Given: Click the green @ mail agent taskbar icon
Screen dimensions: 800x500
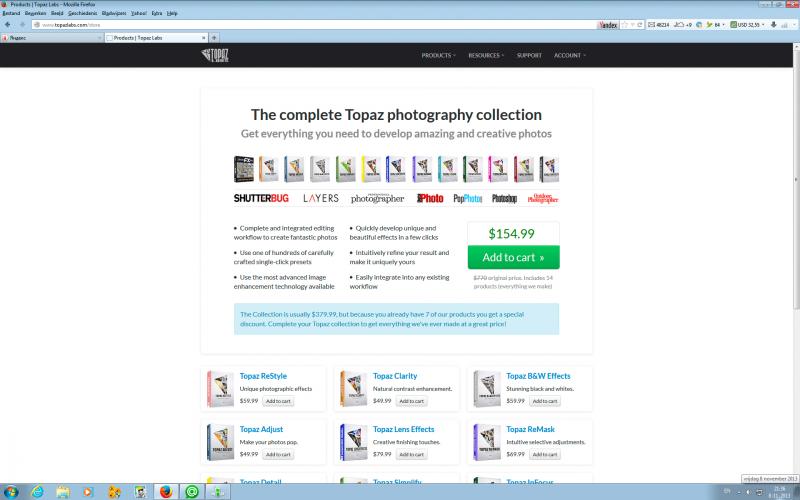Looking at the screenshot, I should [x=192, y=492].
